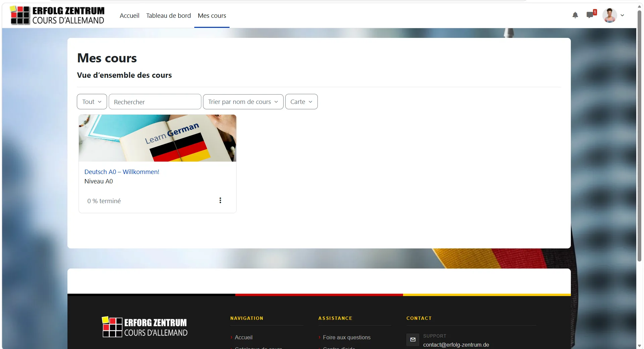Click the footer Accueil link
The height and width of the screenshot is (349, 644).
tap(243, 337)
